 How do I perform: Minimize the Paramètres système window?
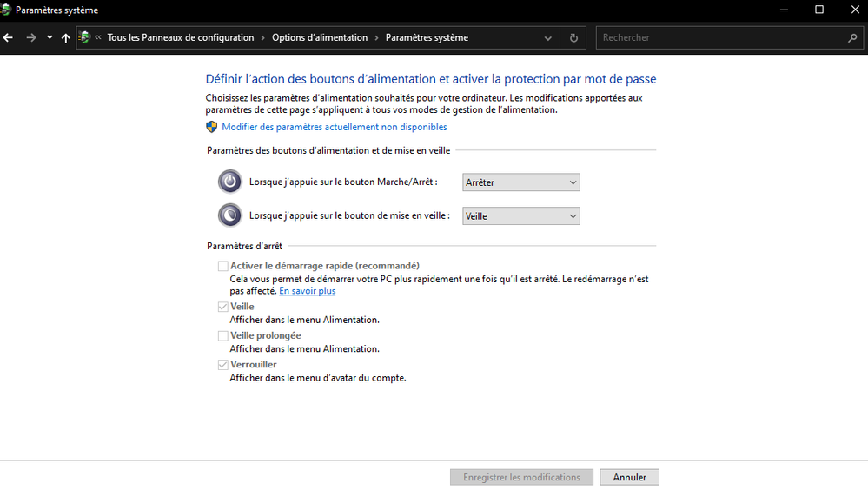[x=784, y=10]
